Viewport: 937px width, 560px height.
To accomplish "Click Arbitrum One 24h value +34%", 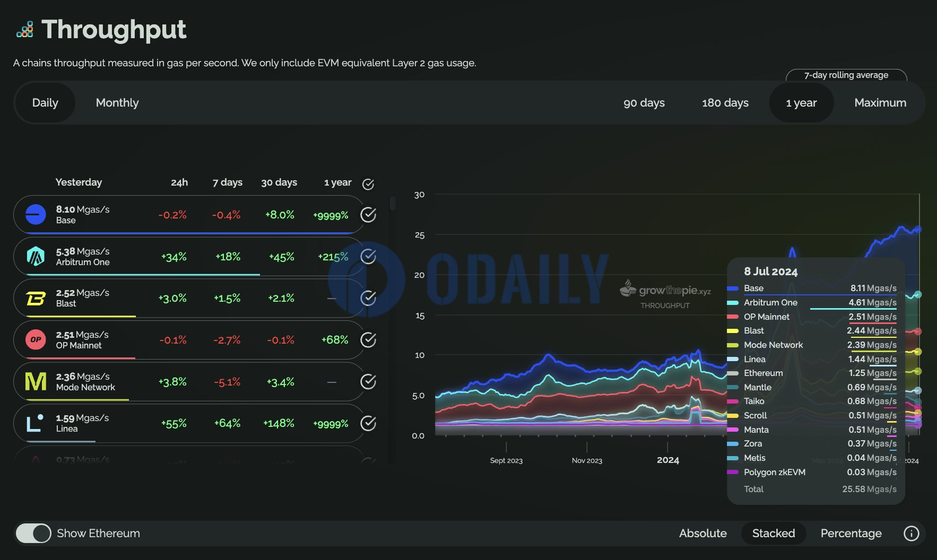I will click(174, 257).
